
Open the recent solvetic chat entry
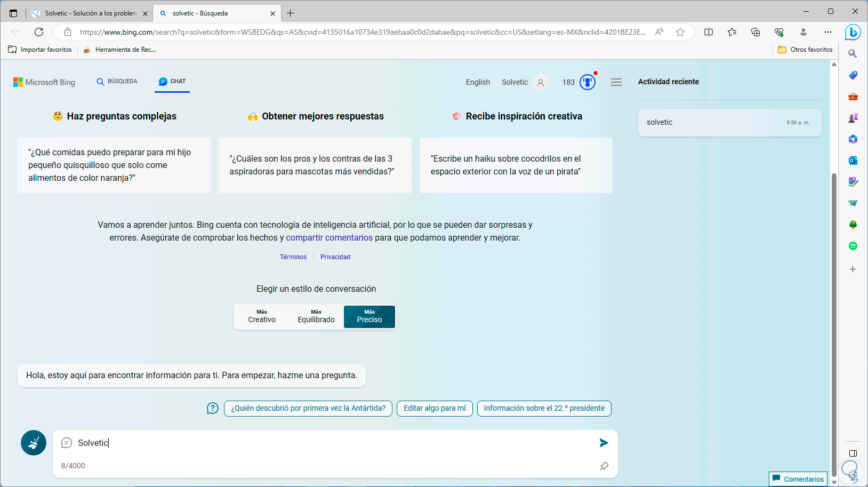[x=729, y=122]
